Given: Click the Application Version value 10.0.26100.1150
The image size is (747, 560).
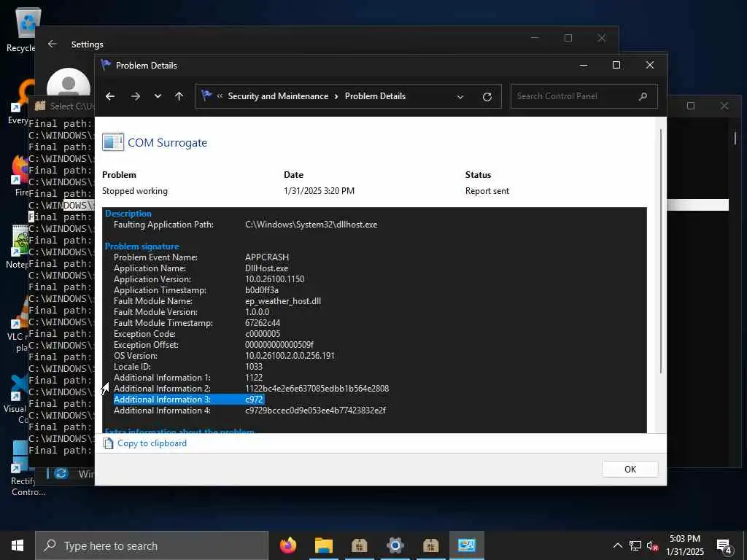Looking at the screenshot, I should (274, 279).
